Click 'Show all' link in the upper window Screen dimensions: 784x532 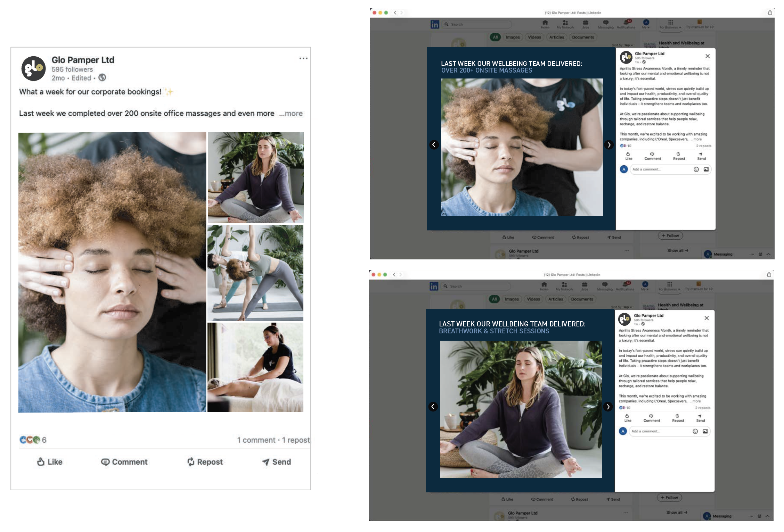677,250
